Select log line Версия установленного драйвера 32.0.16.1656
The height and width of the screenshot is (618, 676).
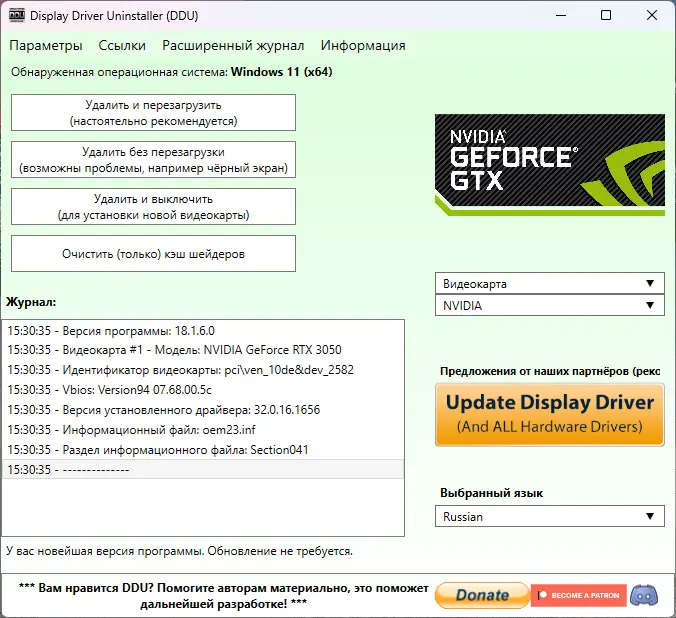tap(203, 409)
